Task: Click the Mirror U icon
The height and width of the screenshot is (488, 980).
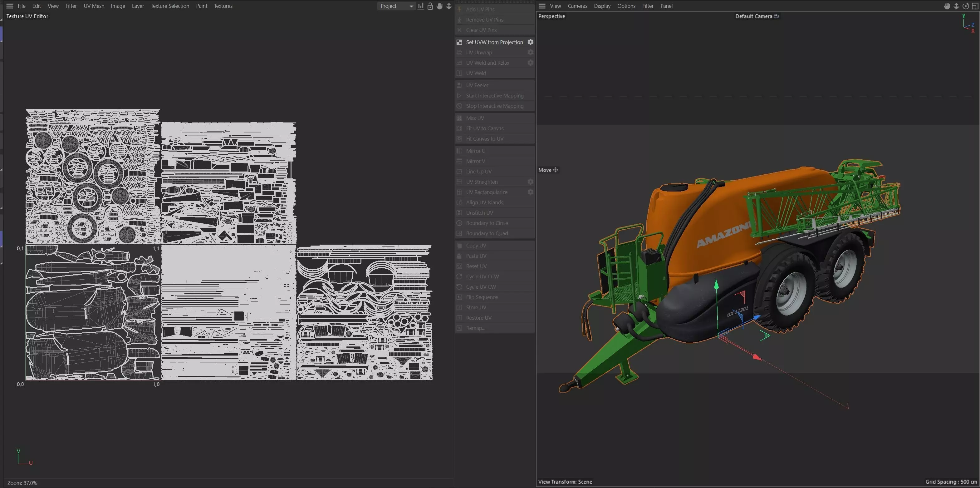Action: point(459,151)
